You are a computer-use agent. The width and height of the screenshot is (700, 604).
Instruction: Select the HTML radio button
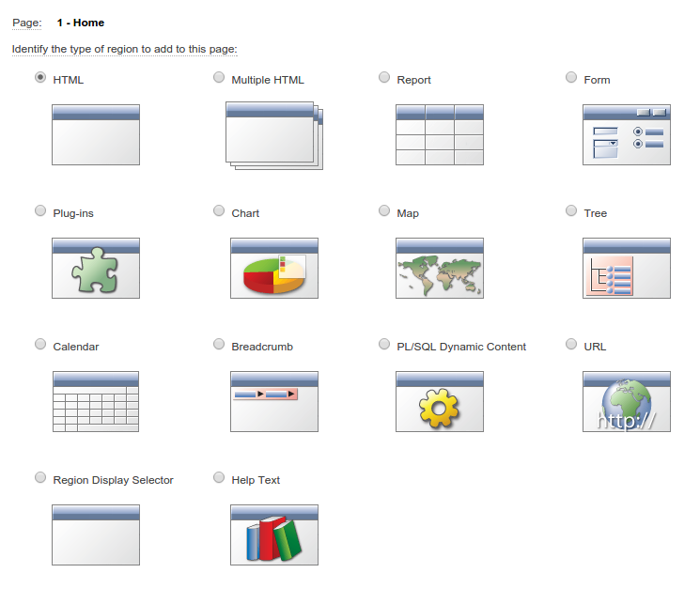(40, 77)
